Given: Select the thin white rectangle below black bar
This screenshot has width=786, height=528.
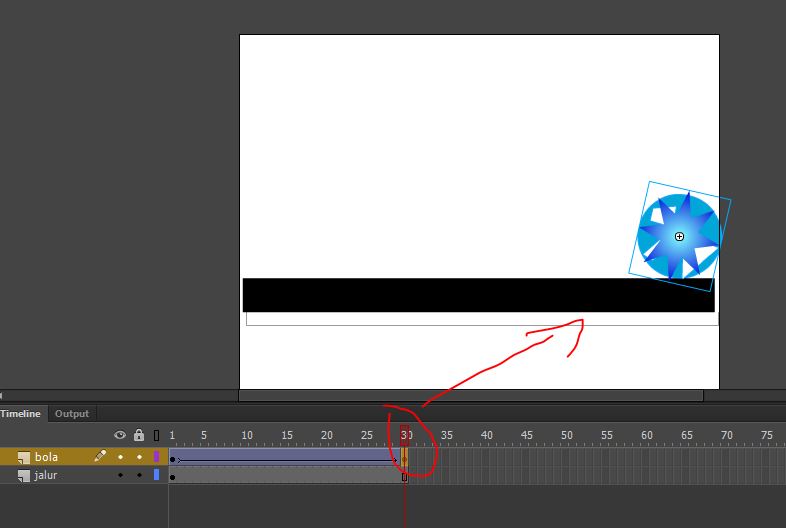Looking at the screenshot, I should (482, 319).
